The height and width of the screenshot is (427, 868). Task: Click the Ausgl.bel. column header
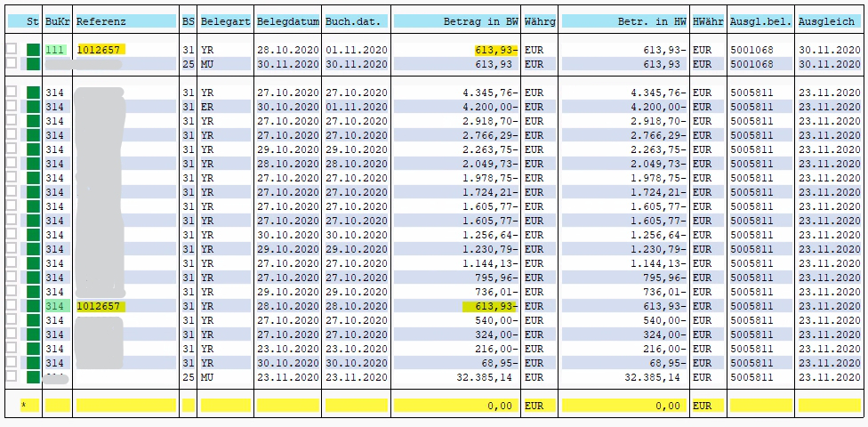pyautogui.click(x=759, y=20)
